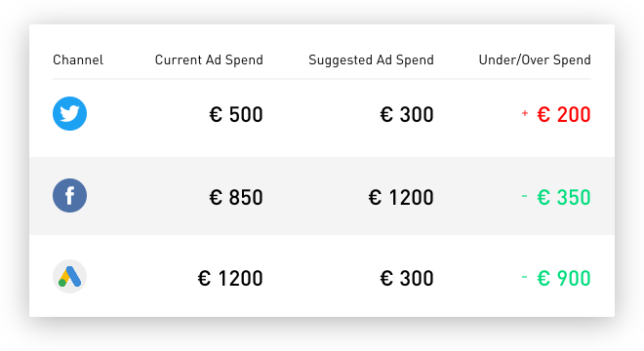Screen dimensions: 644x351
Task: Open the Google Ads channel icon
Action: tap(70, 276)
